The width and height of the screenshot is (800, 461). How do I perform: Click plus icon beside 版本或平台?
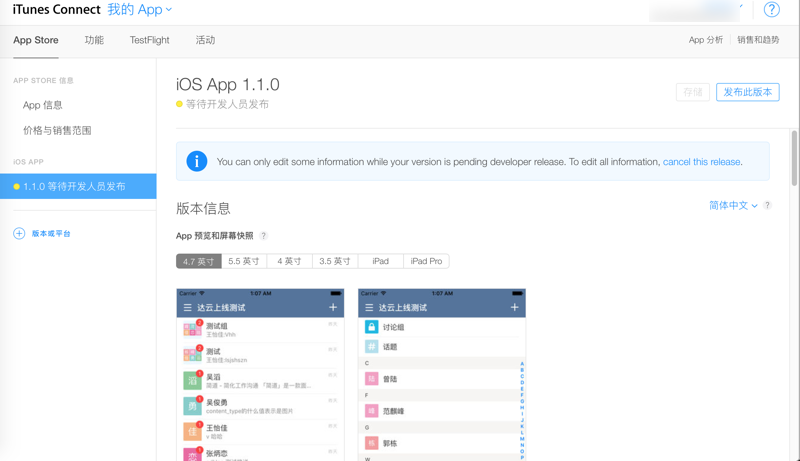(x=19, y=234)
